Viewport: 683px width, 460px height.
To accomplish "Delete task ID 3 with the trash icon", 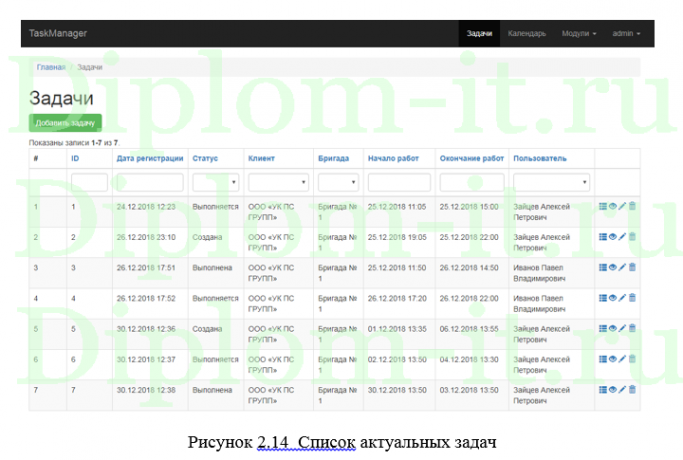I will (632, 267).
